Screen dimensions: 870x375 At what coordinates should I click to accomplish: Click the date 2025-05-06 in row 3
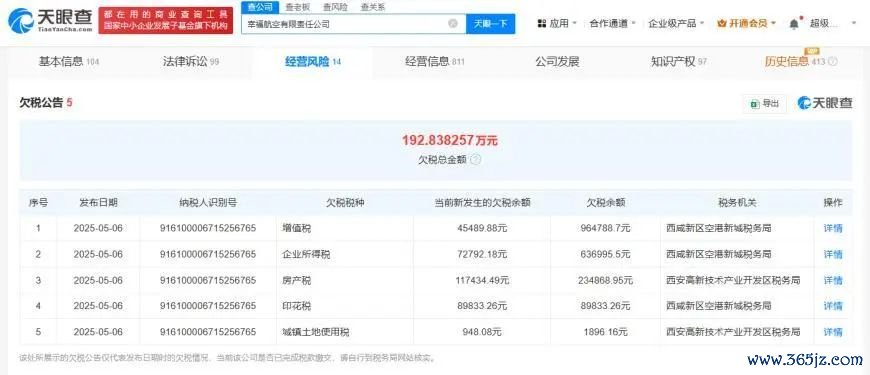tap(98, 280)
